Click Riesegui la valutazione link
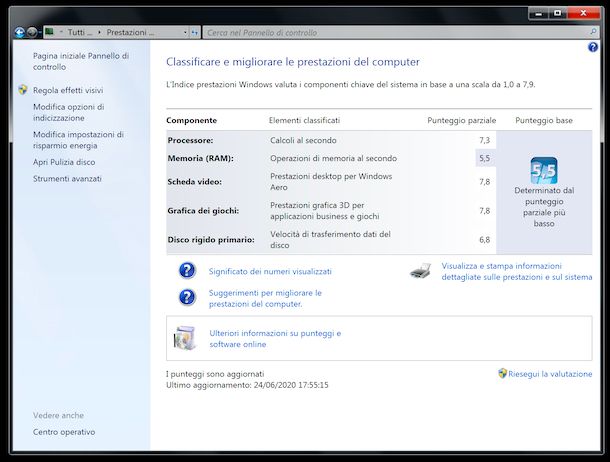Screen dimensions: 610x462 (x=550, y=374)
